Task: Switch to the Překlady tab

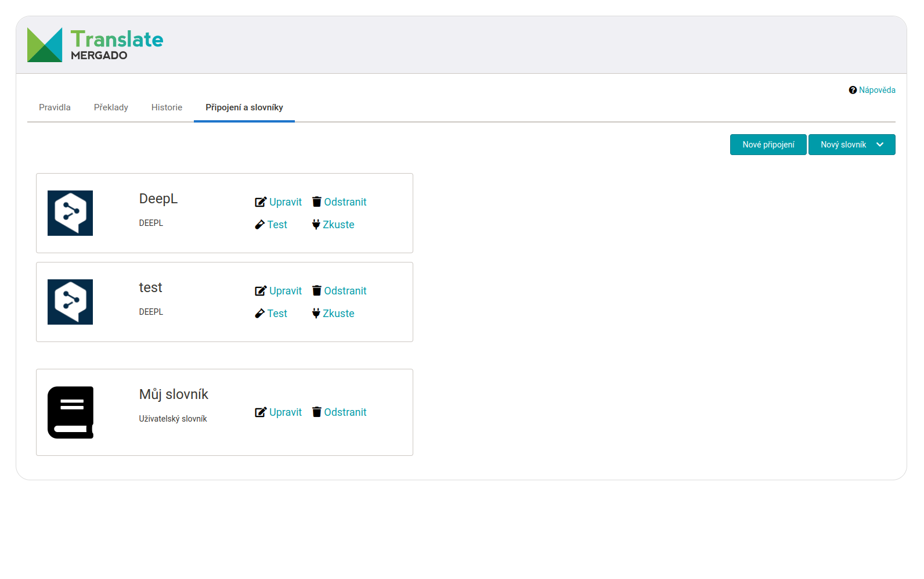Action: 111,107
